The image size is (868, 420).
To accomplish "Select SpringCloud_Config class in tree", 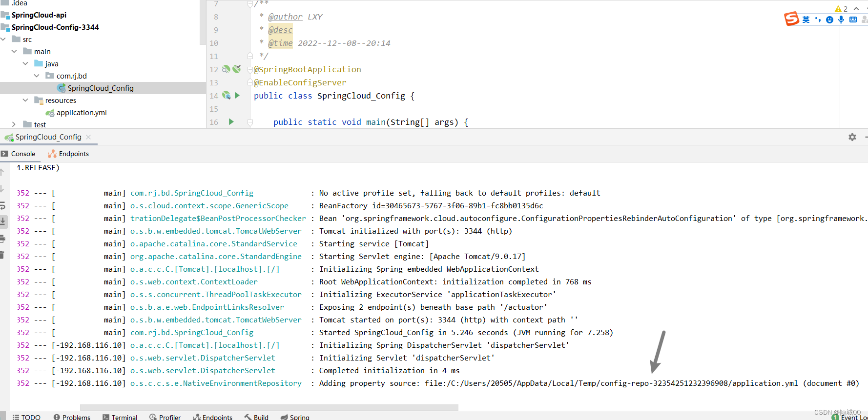I will click(x=100, y=88).
